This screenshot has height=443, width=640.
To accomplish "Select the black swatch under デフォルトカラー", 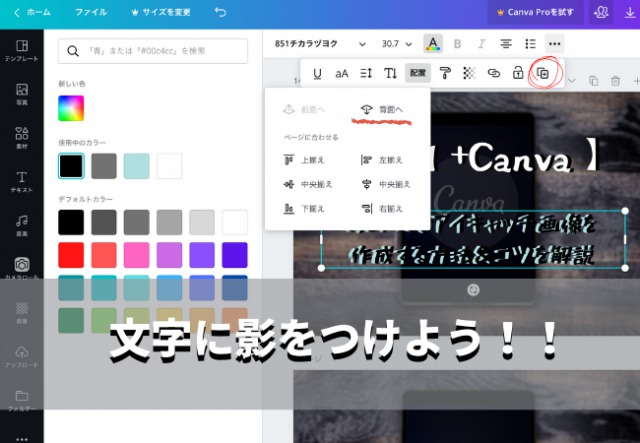I will (x=71, y=223).
